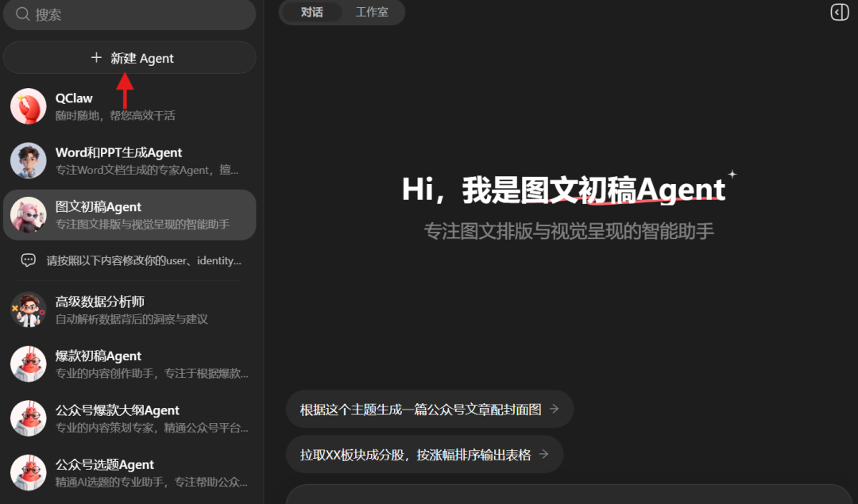Click the 公众号选题Agent avatar
The width and height of the screenshot is (858, 504).
point(29,473)
